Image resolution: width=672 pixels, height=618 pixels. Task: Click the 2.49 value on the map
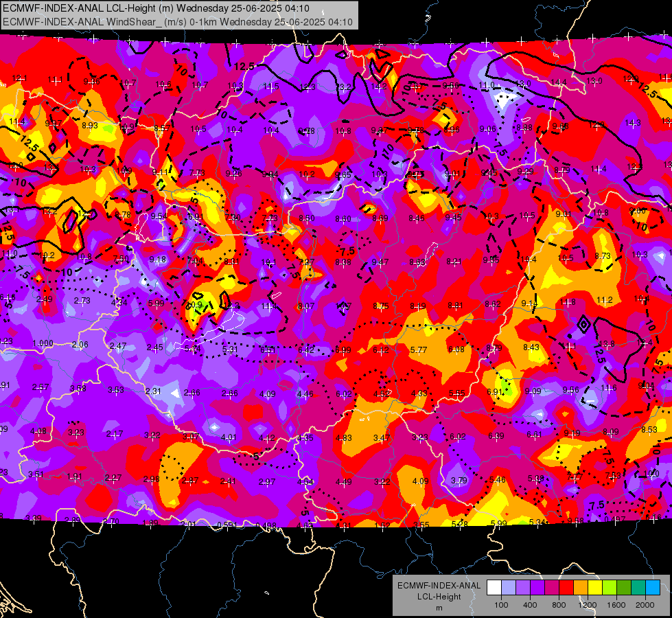45,299
